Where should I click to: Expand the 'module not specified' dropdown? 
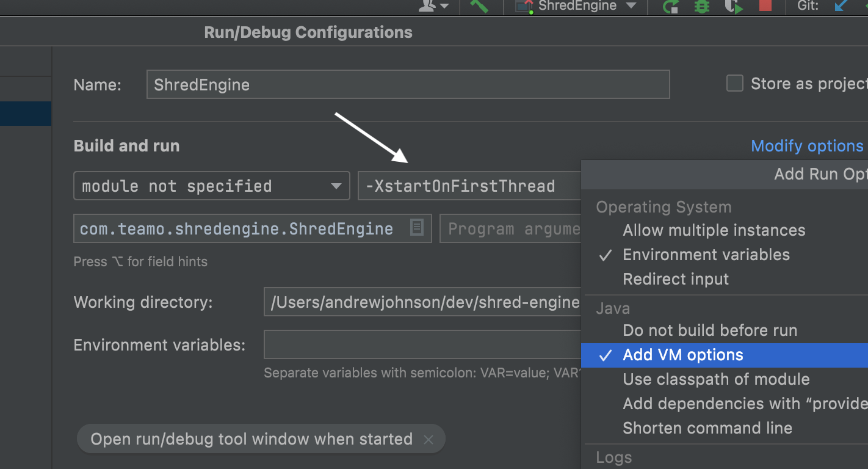[x=212, y=186]
